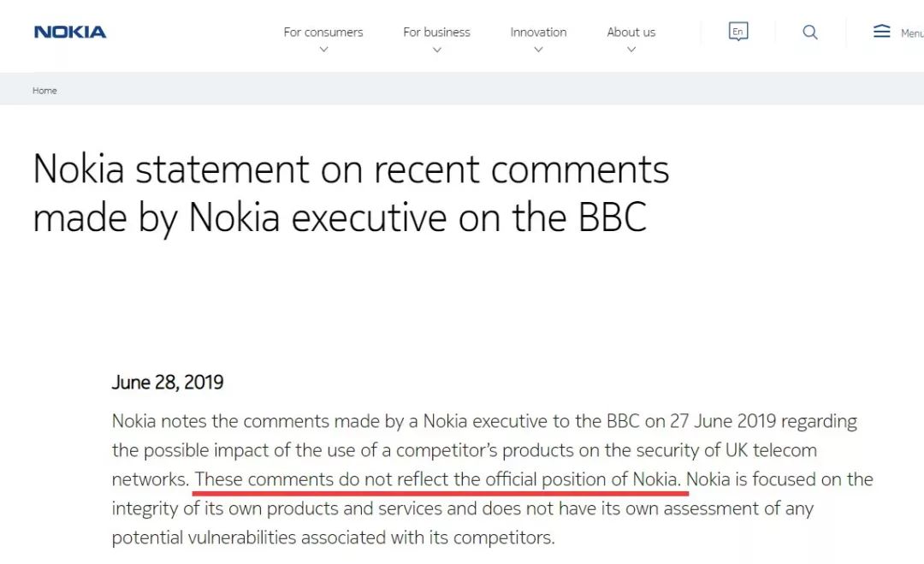The height and width of the screenshot is (564, 924).
Task: Open the En language selector icon
Action: [x=737, y=33]
